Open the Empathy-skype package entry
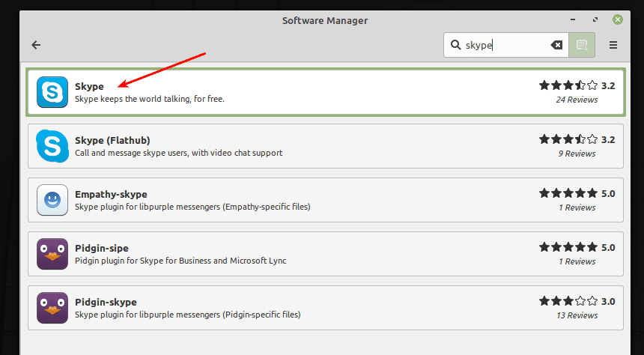 [111, 194]
